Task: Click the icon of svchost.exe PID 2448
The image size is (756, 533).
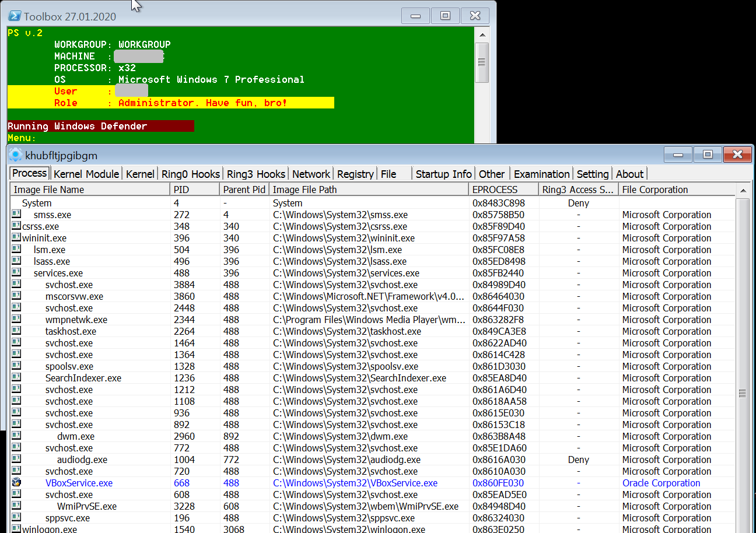Action: (16, 308)
